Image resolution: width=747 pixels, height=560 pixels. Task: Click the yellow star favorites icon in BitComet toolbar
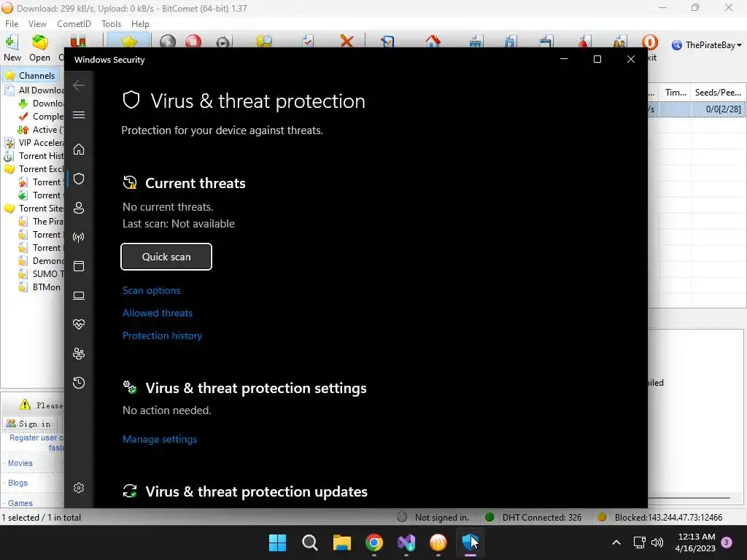128,42
